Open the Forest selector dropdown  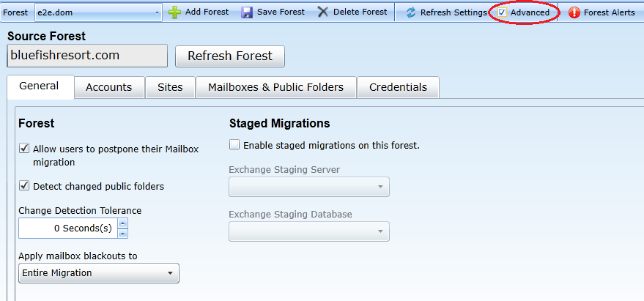[158, 12]
